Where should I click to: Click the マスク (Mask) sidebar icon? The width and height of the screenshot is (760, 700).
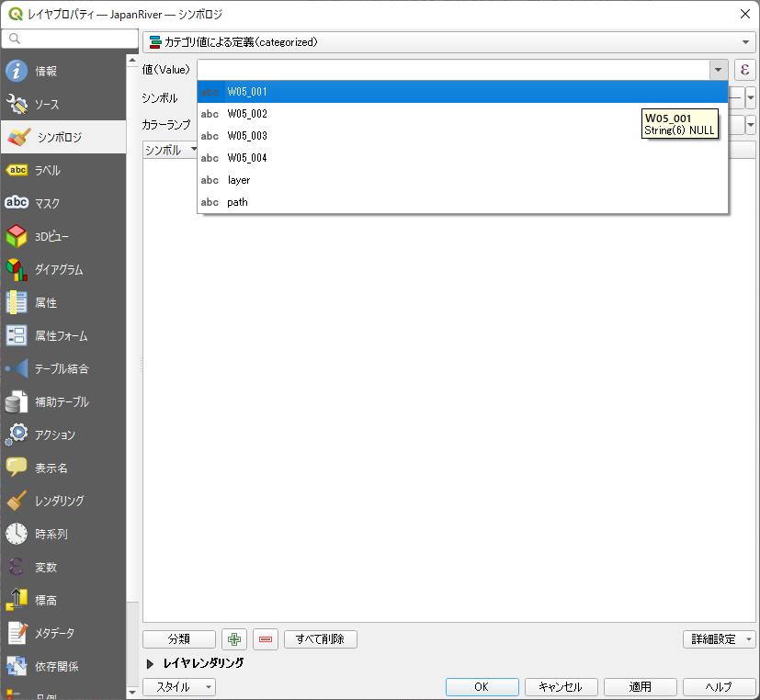coord(17,204)
